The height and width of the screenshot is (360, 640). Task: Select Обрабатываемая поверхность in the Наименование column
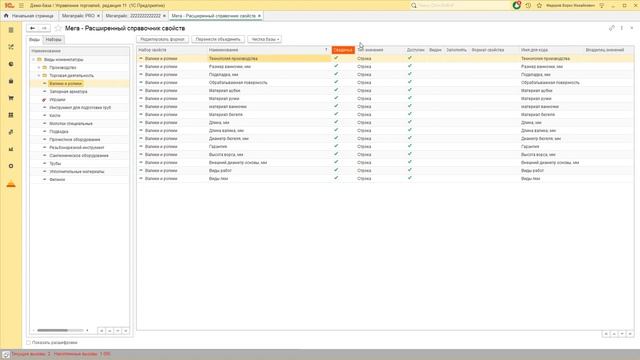tap(238, 82)
